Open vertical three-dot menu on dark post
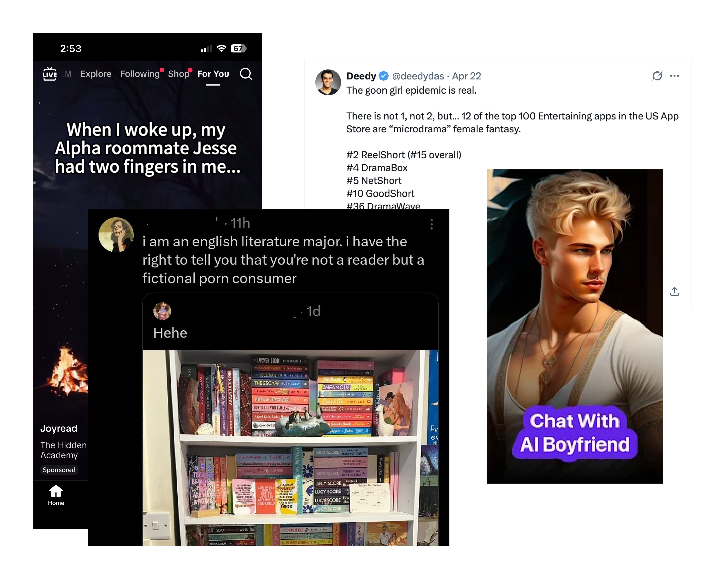This screenshot has width=728, height=579. (432, 224)
